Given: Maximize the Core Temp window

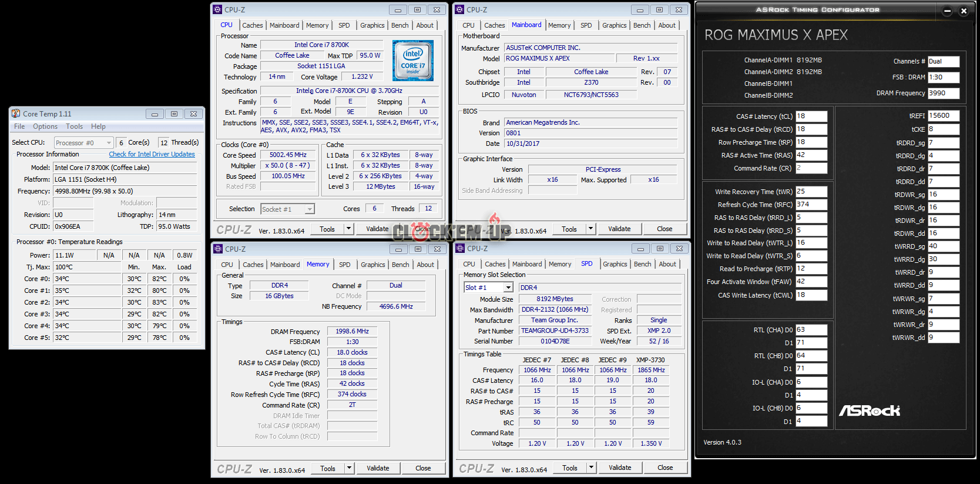Looking at the screenshot, I should click(x=174, y=114).
